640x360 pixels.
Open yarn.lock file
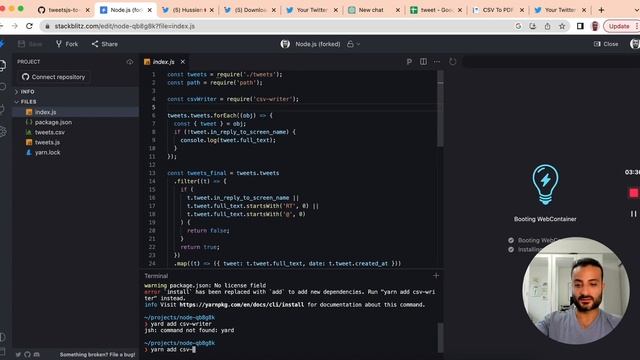coord(47,152)
